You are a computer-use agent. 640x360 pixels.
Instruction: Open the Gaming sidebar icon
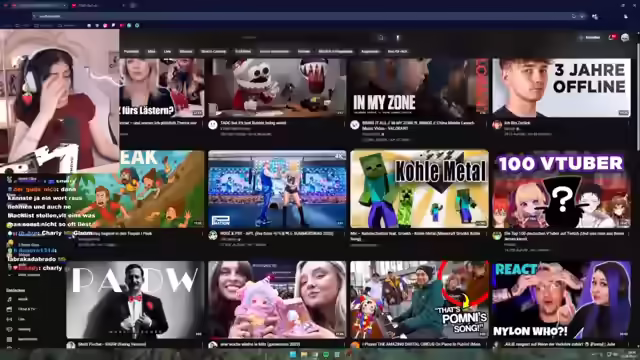coord(9,329)
